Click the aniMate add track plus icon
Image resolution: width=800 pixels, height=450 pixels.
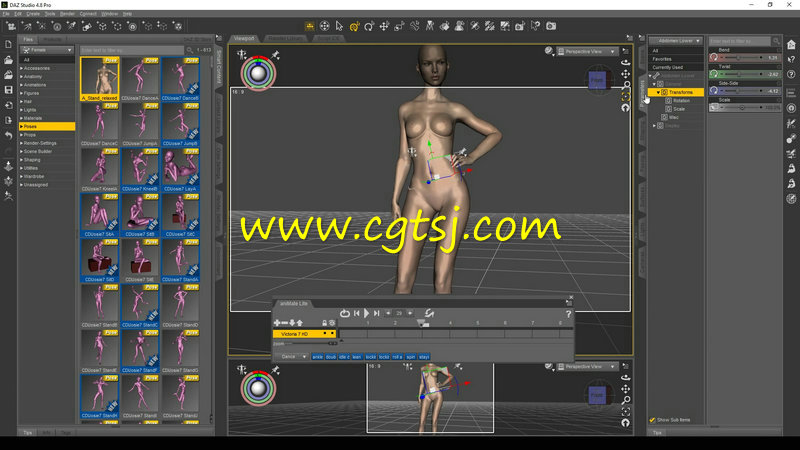click(x=277, y=323)
